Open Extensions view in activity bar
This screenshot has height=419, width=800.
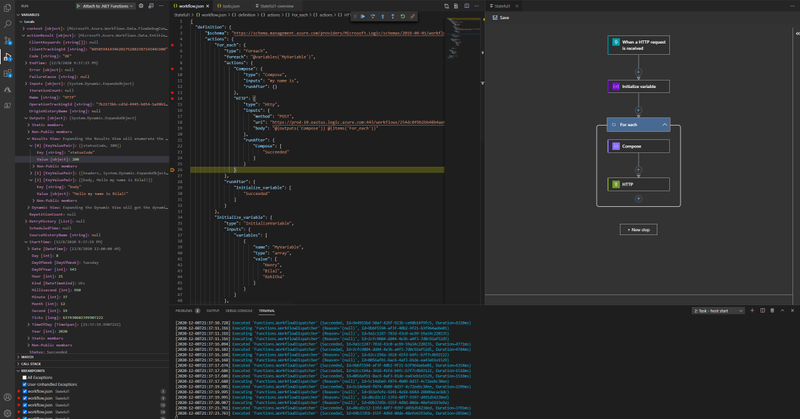7,73
